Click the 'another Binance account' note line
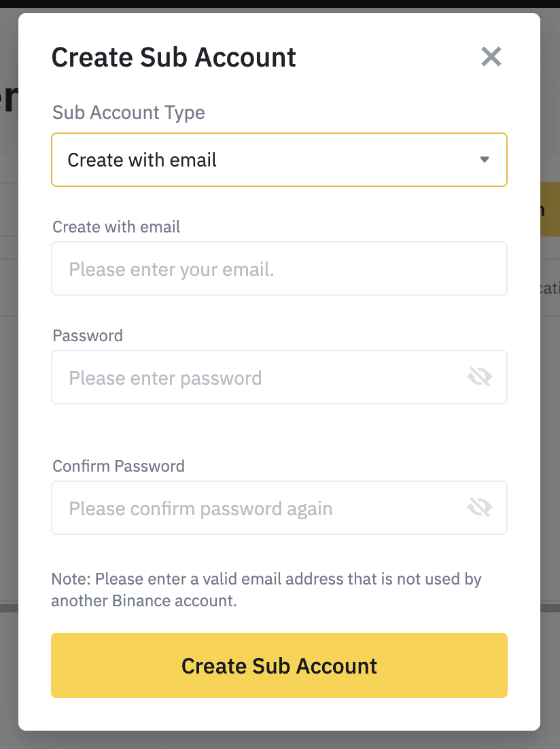Screen dimensions: 560x749 click(144, 600)
